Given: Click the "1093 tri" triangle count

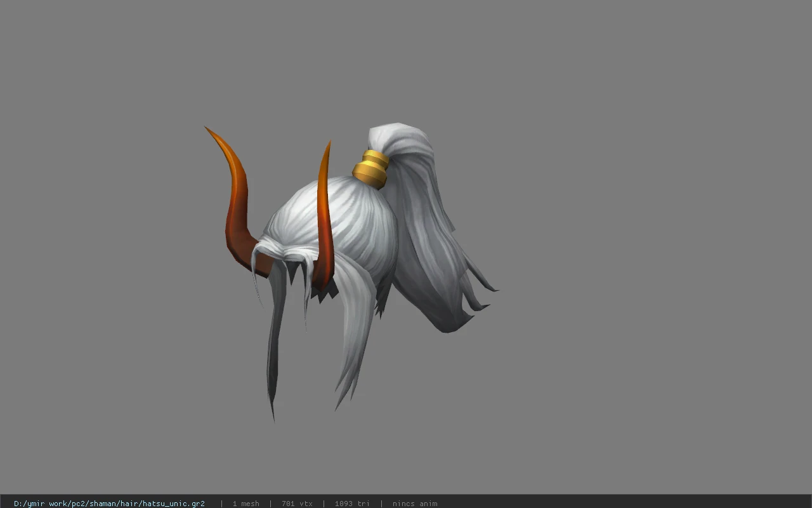Looking at the screenshot, I should (352, 504).
